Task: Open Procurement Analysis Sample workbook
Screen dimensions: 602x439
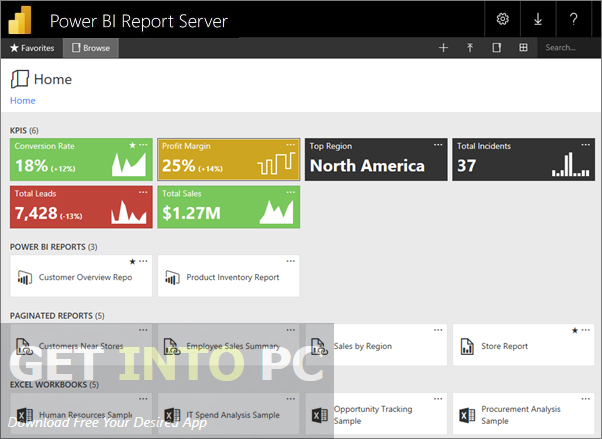Action: coord(523,413)
